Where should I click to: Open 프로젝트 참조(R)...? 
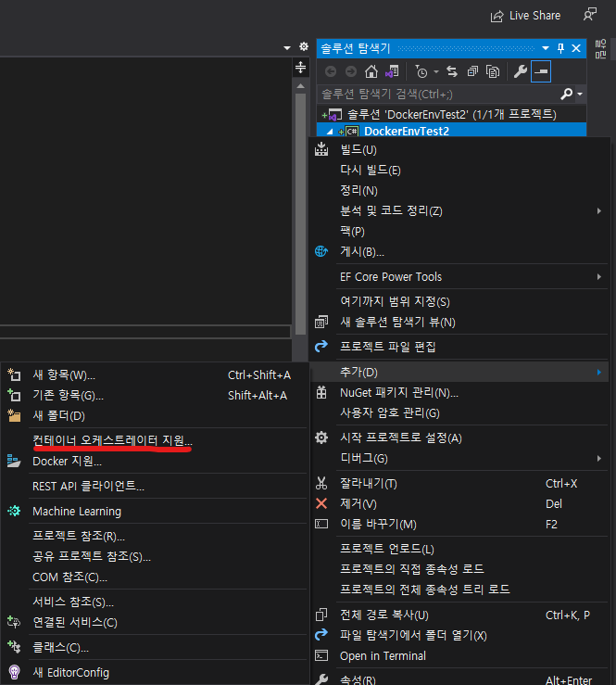[x=154, y=536]
